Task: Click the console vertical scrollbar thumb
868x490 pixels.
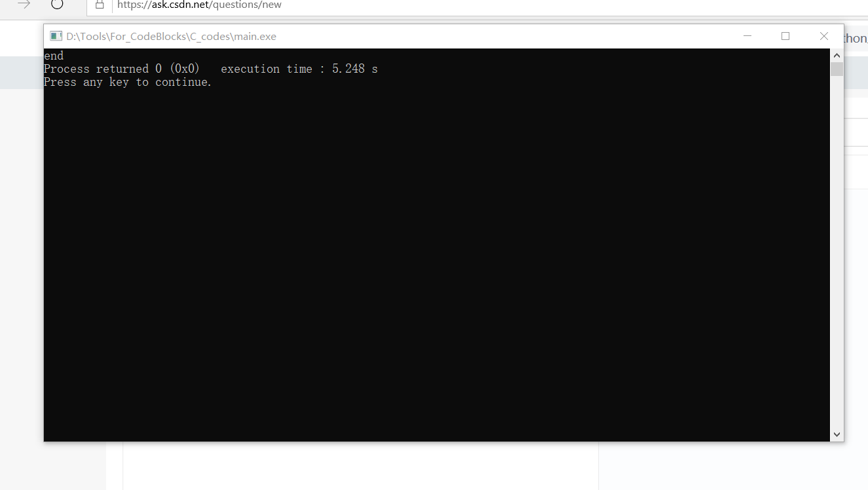Action: (x=837, y=69)
